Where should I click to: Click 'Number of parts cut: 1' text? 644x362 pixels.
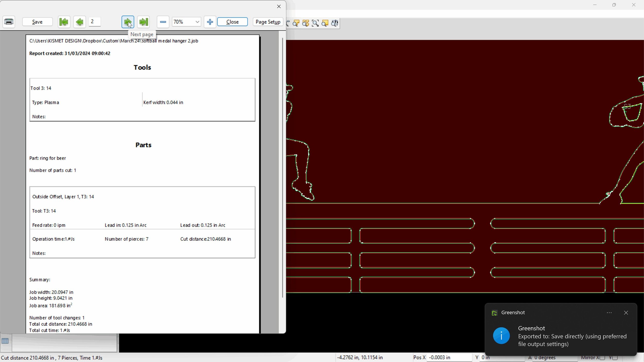point(53,170)
